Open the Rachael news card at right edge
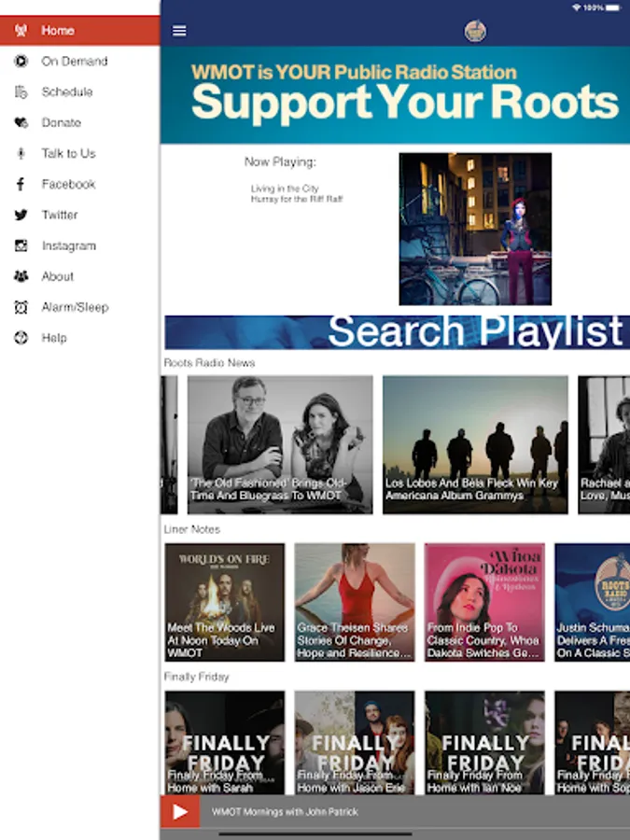The height and width of the screenshot is (840, 630). (x=604, y=444)
